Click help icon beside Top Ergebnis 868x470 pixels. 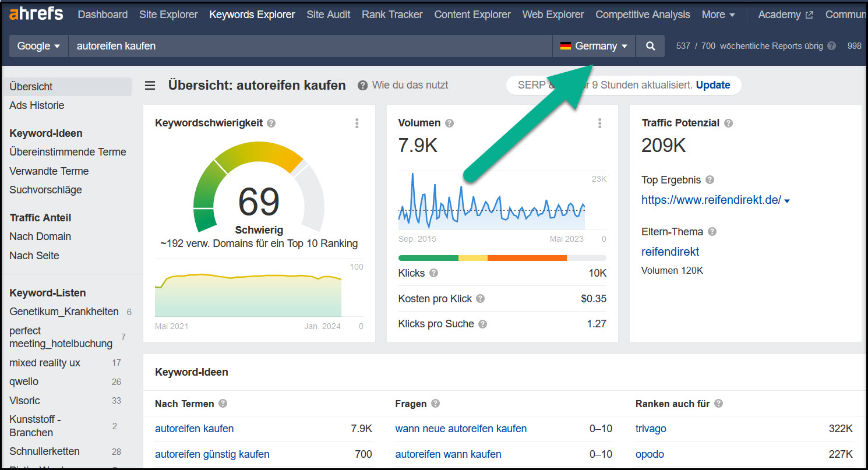click(x=710, y=180)
